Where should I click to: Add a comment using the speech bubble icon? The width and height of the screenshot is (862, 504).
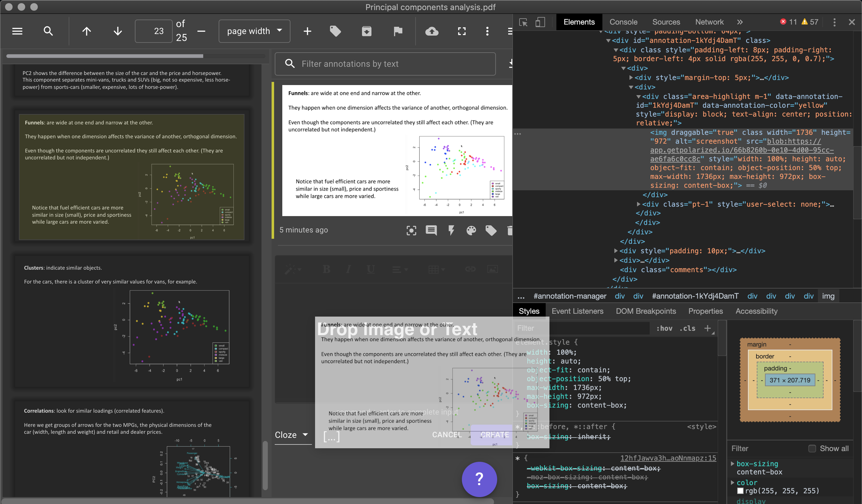[x=431, y=231]
